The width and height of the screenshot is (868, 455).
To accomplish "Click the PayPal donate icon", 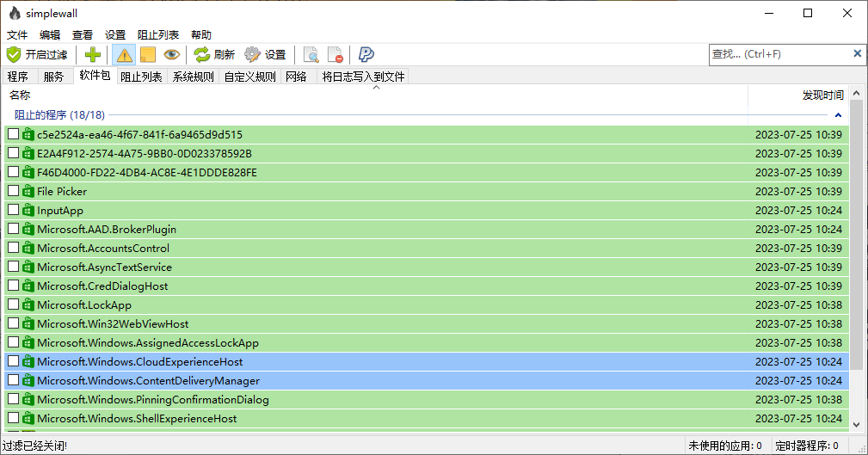I will (366, 55).
